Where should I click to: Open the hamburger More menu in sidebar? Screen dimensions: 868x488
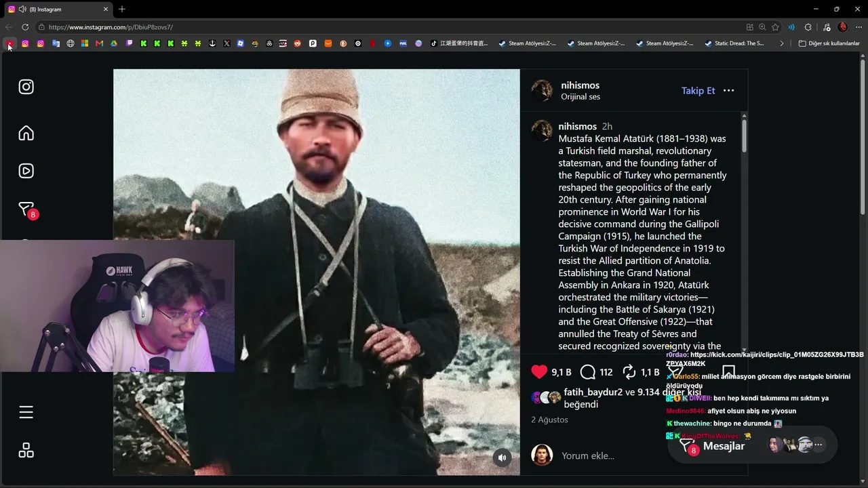tap(26, 412)
